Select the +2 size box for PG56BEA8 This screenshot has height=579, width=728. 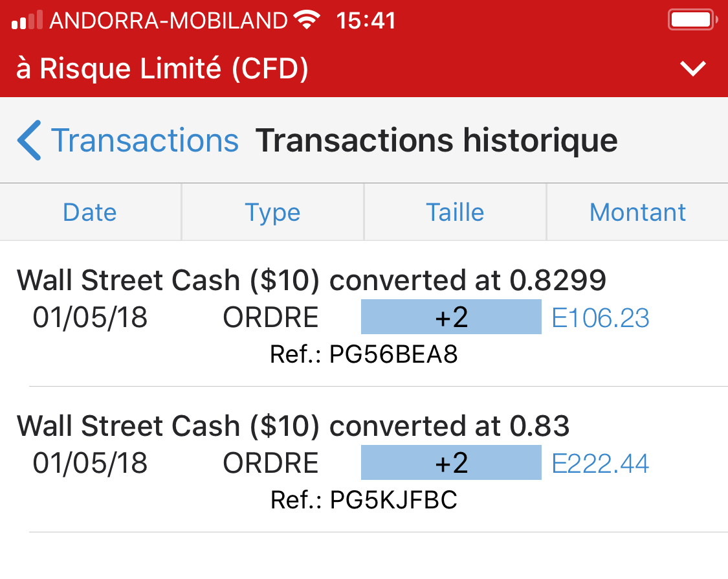(451, 317)
